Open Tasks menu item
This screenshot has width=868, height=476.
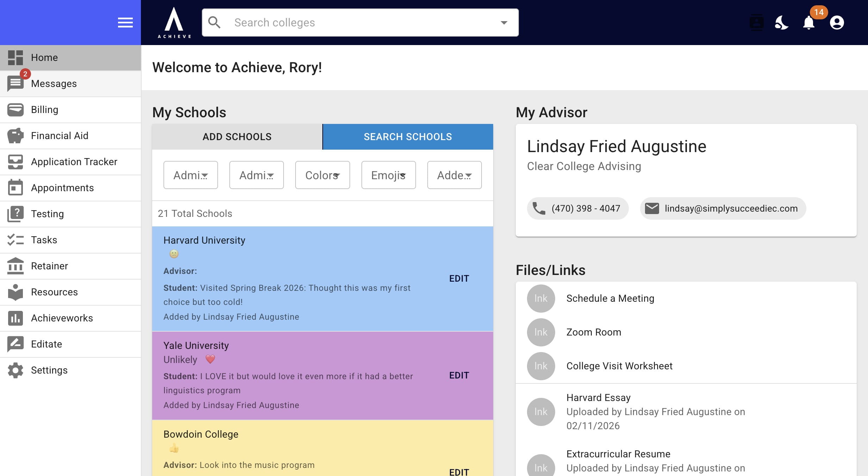[70, 240]
